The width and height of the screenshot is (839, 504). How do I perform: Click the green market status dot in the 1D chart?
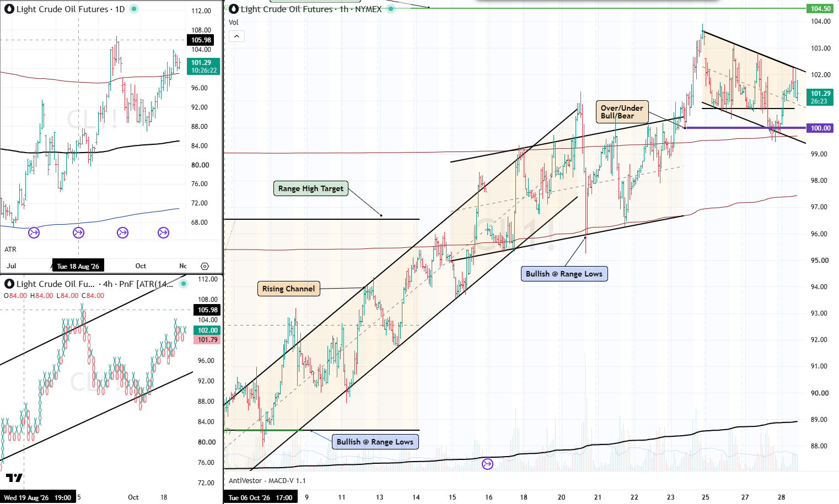click(x=134, y=9)
